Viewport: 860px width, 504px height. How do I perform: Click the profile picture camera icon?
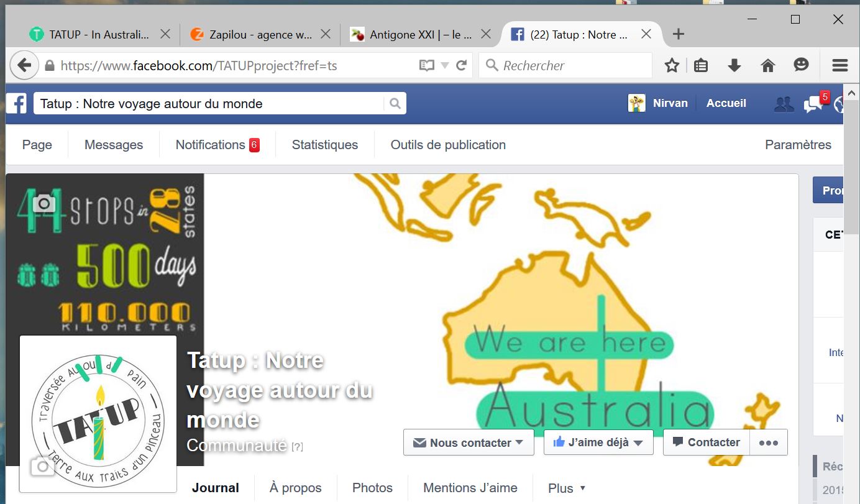click(42, 467)
